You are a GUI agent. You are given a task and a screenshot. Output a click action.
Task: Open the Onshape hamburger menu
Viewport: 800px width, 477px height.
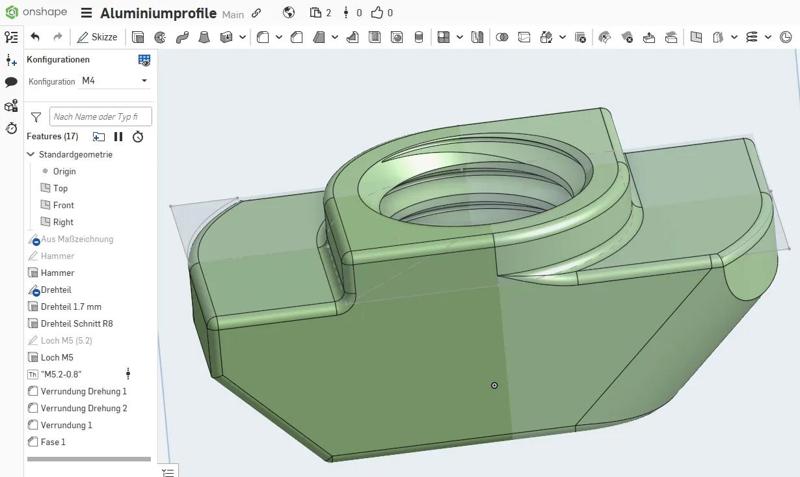(x=87, y=13)
